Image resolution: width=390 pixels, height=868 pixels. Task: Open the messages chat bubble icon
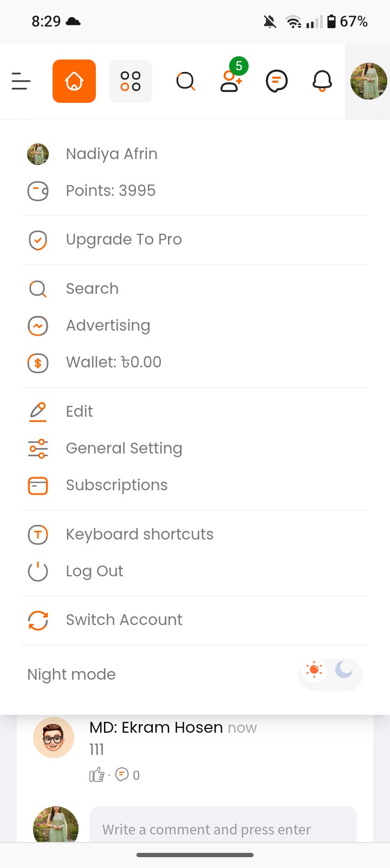click(x=276, y=81)
